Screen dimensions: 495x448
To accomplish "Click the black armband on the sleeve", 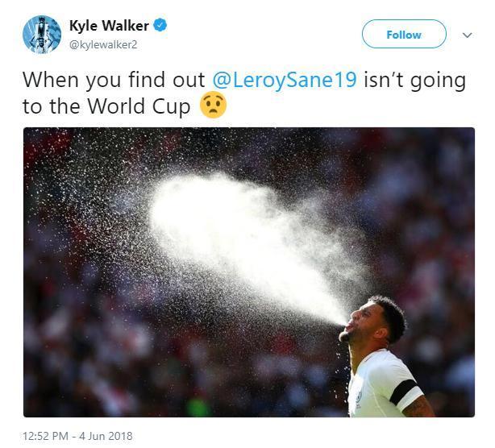I will (405, 392).
